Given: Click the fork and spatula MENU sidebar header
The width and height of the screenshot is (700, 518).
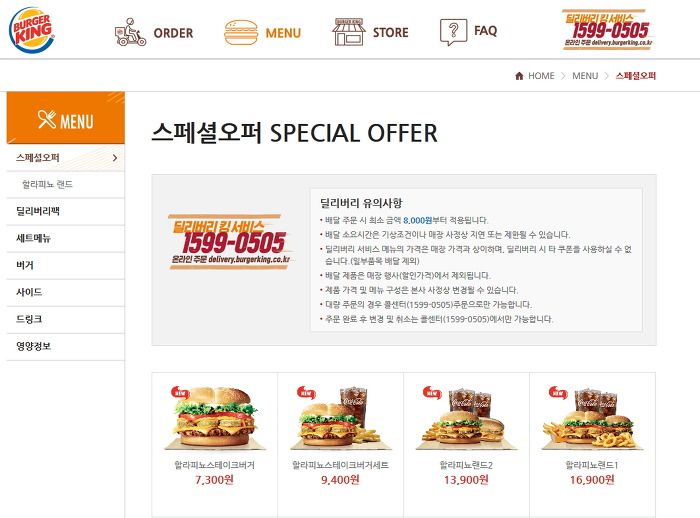Looking at the screenshot, I should (66, 118).
